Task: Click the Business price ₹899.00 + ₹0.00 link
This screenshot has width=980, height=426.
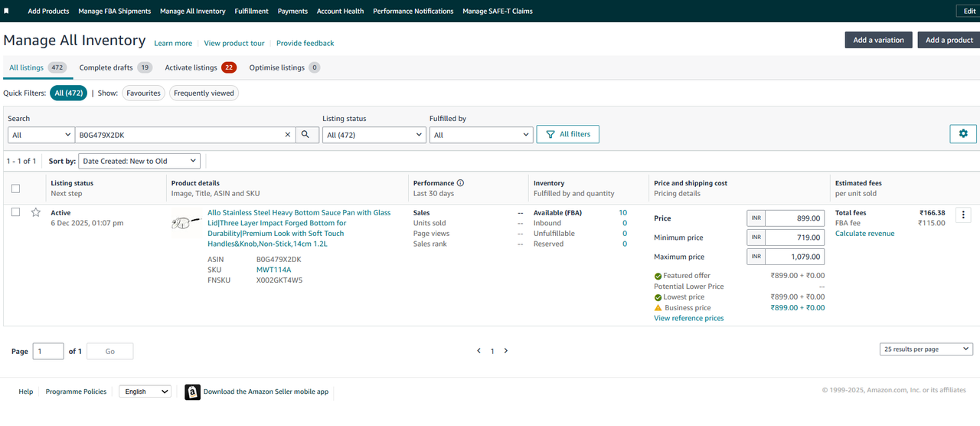Action: [798, 308]
